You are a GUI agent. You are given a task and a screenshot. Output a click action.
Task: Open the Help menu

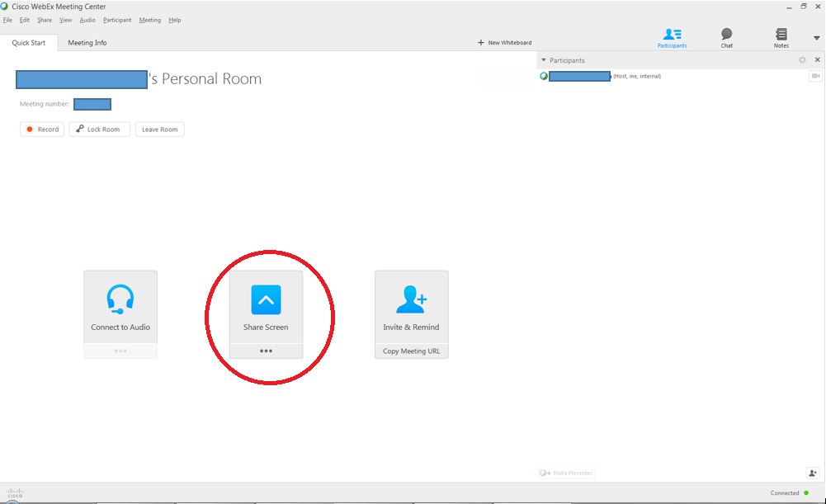175,20
